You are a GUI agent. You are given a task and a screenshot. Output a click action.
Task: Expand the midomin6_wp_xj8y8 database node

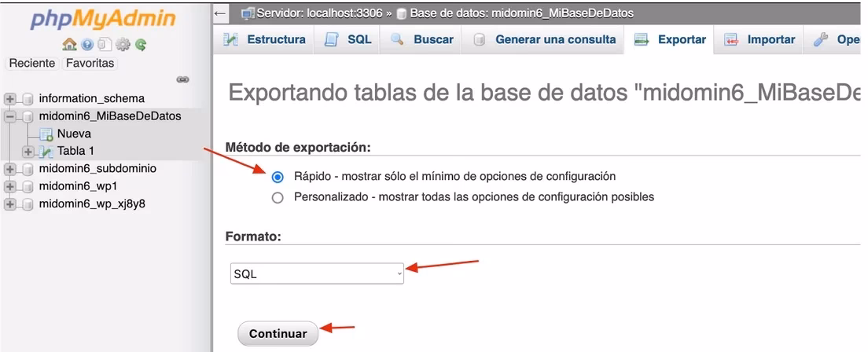tap(9, 204)
